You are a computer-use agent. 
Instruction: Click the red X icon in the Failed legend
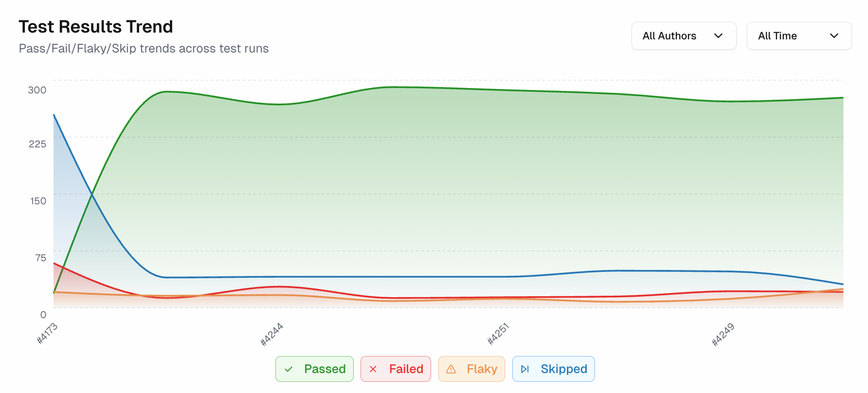[x=373, y=369]
